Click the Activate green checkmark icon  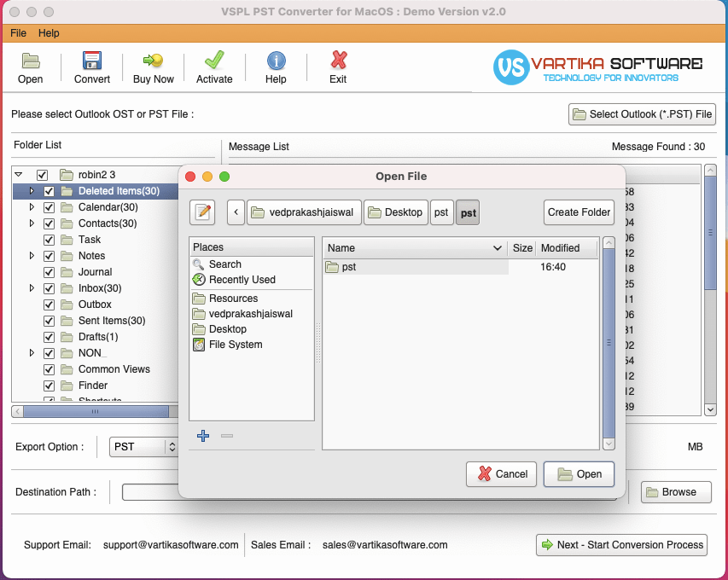point(214,61)
